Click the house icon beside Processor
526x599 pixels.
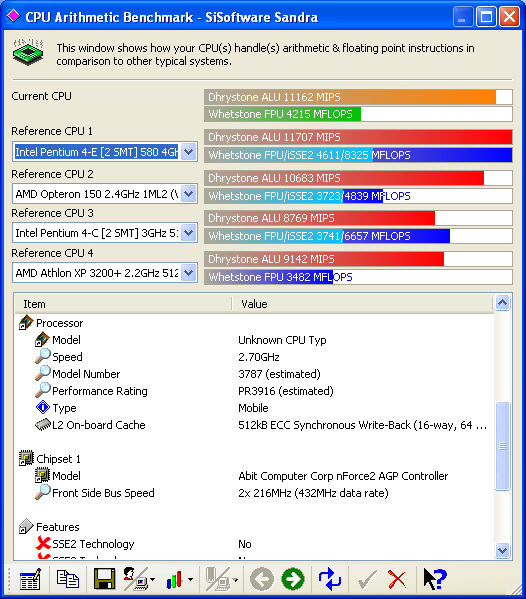[26, 323]
